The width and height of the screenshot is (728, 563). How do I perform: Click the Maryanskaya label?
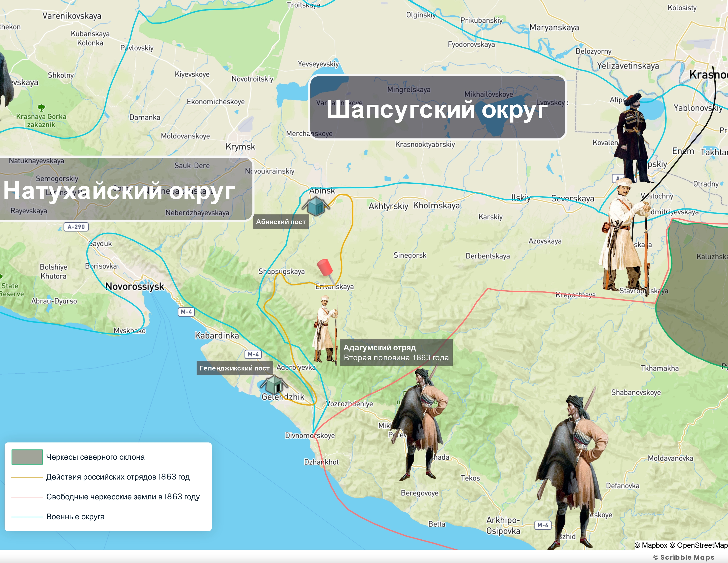click(x=554, y=27)
